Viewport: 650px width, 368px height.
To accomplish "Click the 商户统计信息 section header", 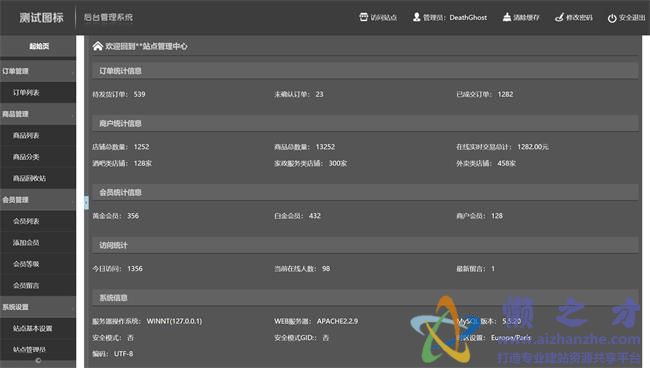I will [365, 123].
